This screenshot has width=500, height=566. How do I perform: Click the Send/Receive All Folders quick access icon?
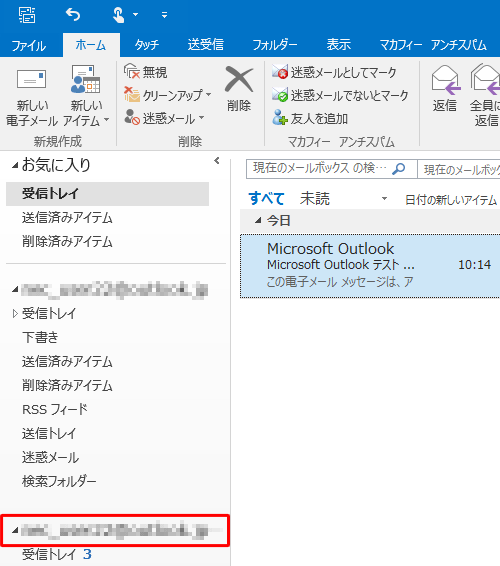(27, 15)
